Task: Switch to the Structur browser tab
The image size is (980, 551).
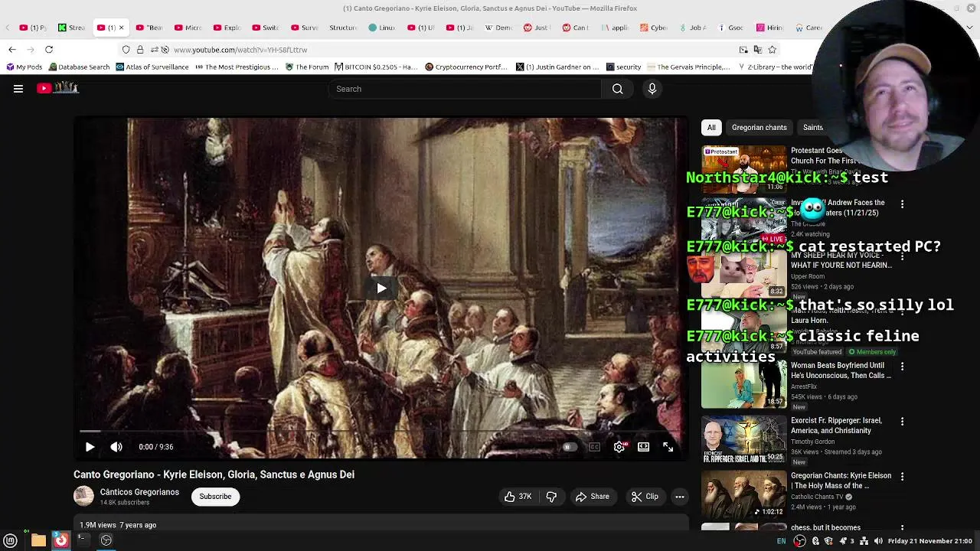Action: click(342, 28)
